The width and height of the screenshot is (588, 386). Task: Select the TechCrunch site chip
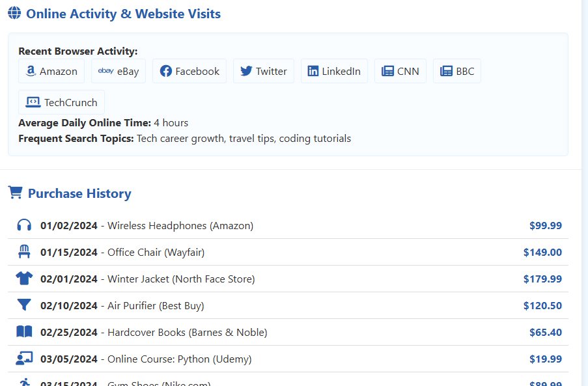61,102
